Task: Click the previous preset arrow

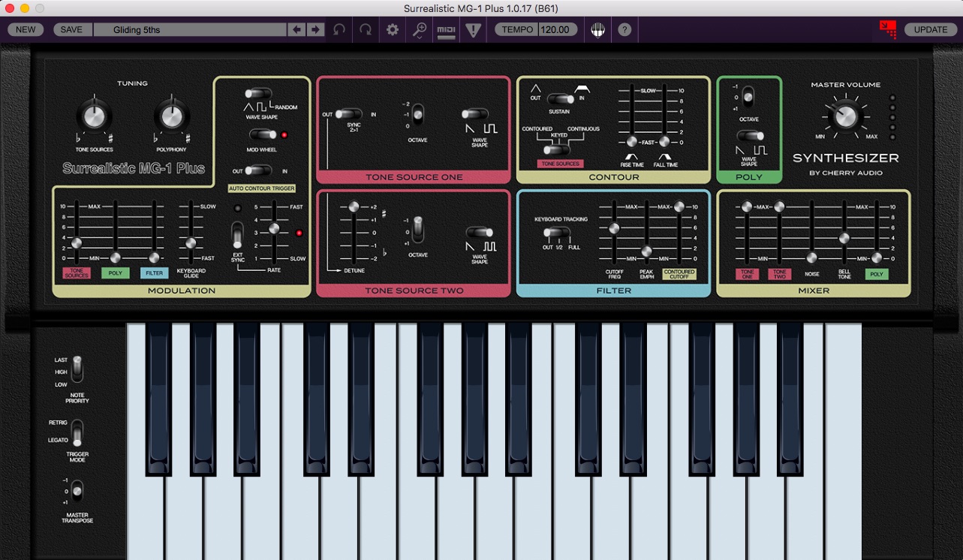Action: pyautogui.click(x=297, y=30)
